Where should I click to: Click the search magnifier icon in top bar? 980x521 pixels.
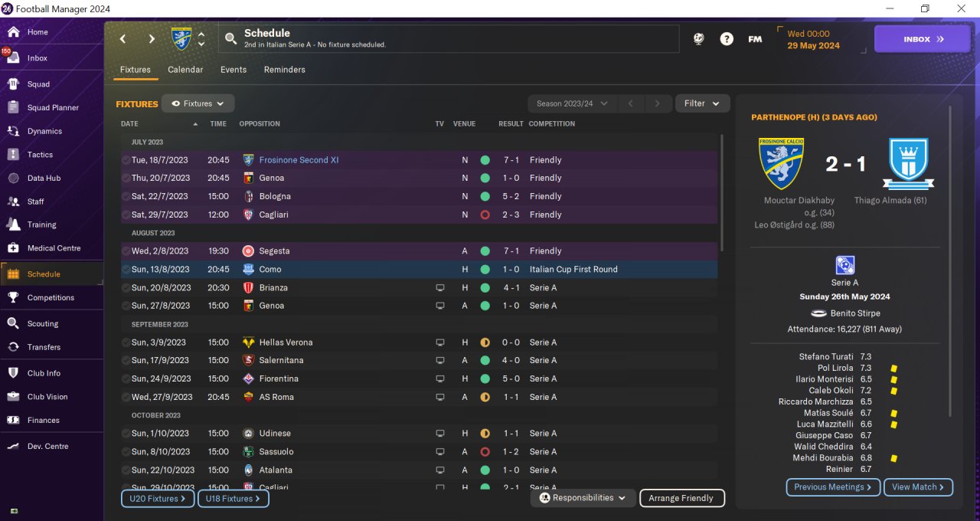coord(230,38)
